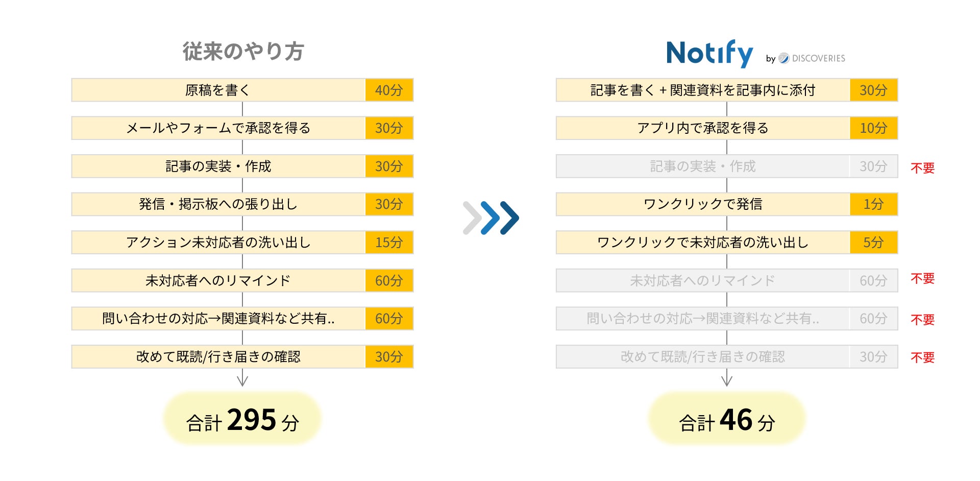
Task: Click the アクション未対応者の洗い出し step
Action: click(x=218, y=243)
